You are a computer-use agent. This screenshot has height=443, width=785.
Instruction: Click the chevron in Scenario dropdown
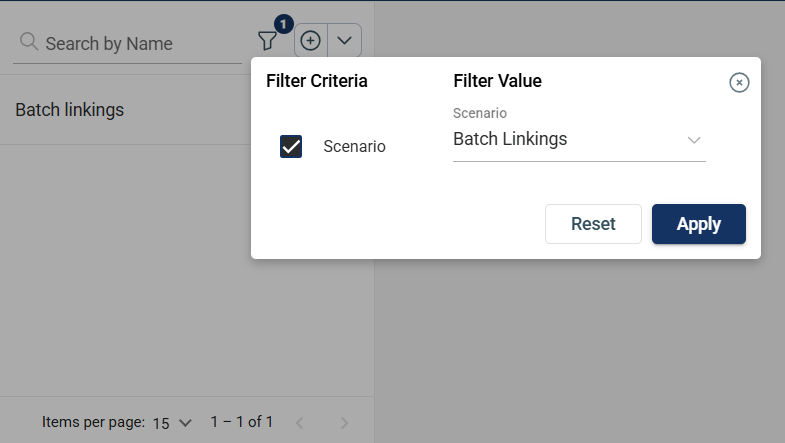click(694, 140)
